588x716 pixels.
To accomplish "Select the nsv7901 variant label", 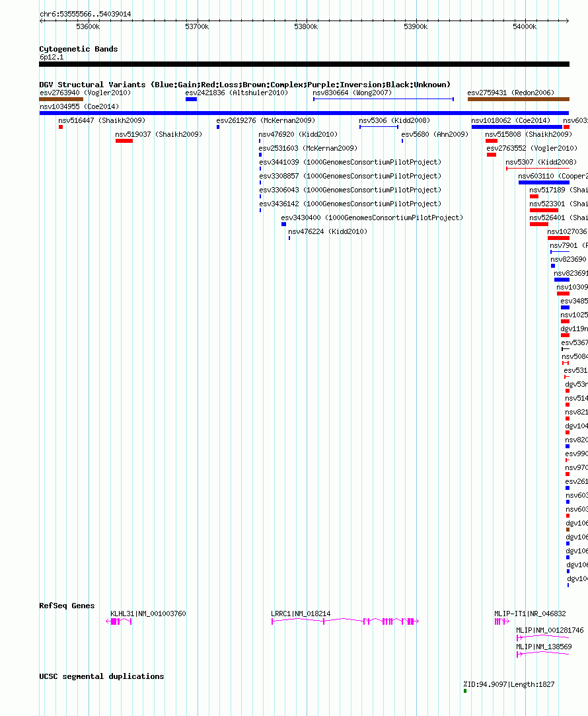I will coord(569,246).
